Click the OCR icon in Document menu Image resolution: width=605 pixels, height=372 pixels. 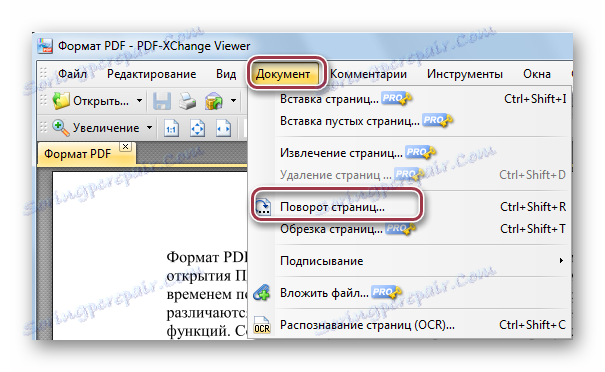(262, 325)
